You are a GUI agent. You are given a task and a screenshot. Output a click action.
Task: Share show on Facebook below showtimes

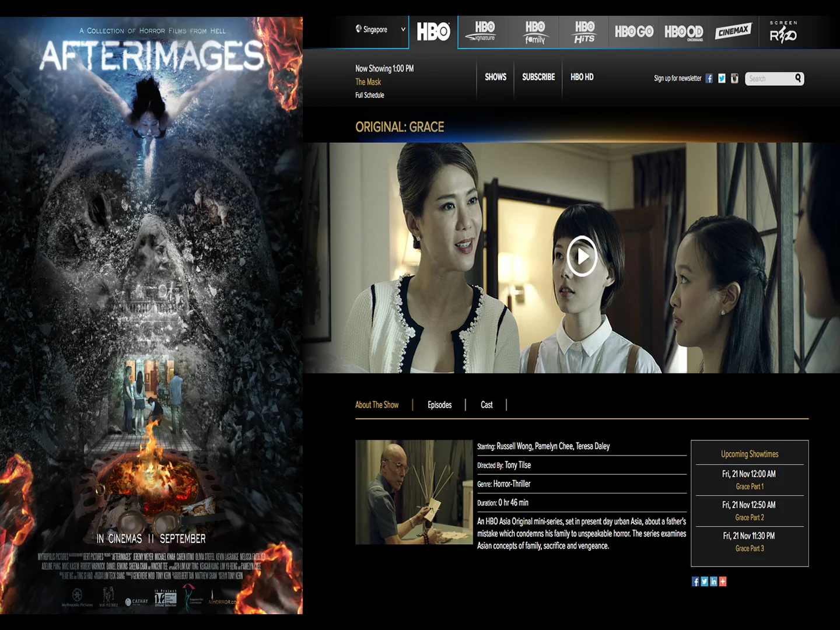click(x=695, y=582)
